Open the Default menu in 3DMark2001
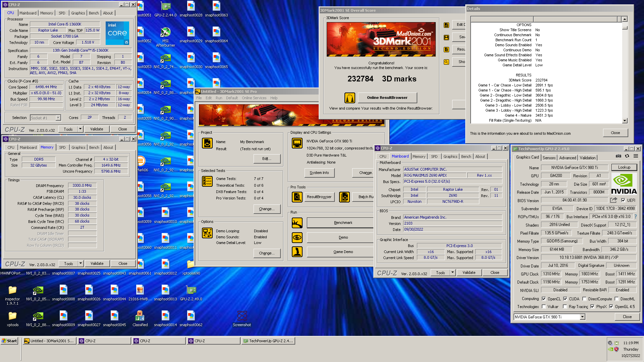This screenshot has height=362, width=644. [232, 98]
